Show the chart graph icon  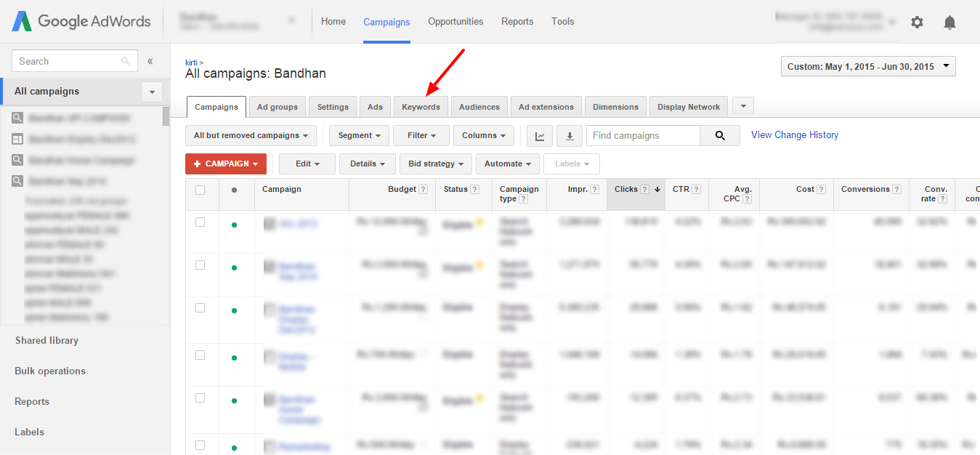pyautogui.click(x=540, y=135)
